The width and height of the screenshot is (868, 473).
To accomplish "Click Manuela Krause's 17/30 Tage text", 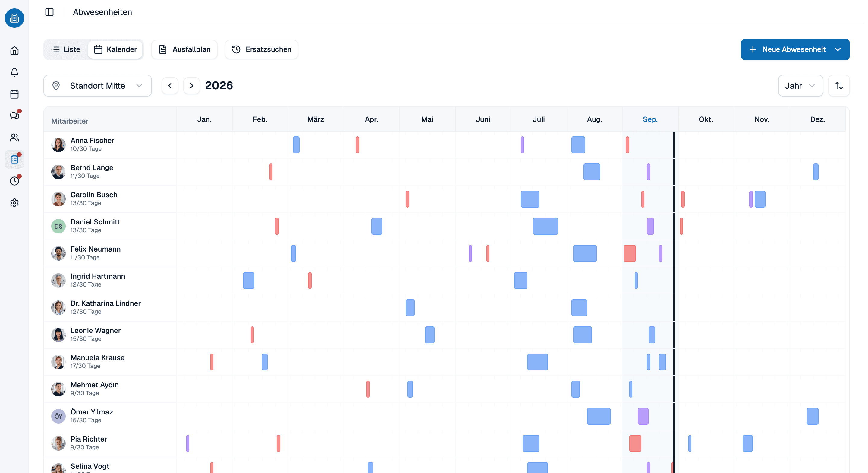I will (x=85, y=366).
